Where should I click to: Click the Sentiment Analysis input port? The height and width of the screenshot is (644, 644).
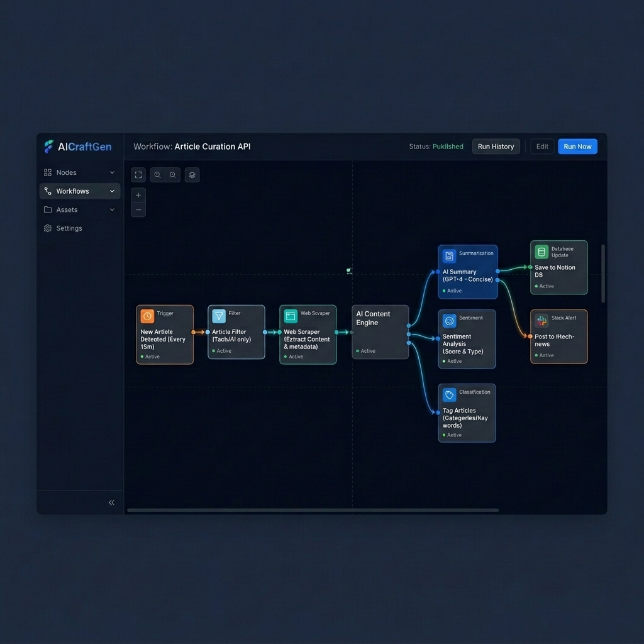pyautogui.click(x=438, y=339)
